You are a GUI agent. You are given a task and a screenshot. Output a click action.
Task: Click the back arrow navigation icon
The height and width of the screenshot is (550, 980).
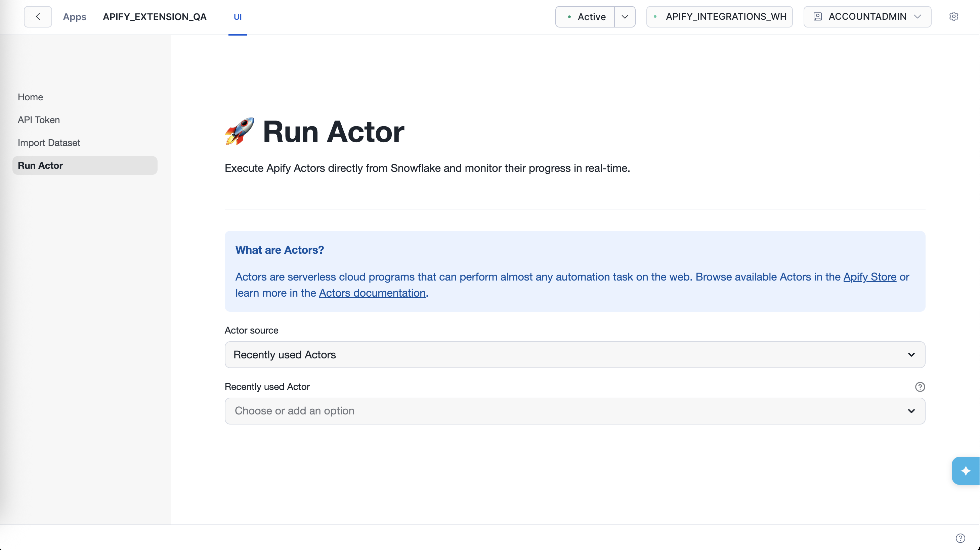[x=37, y=16]
